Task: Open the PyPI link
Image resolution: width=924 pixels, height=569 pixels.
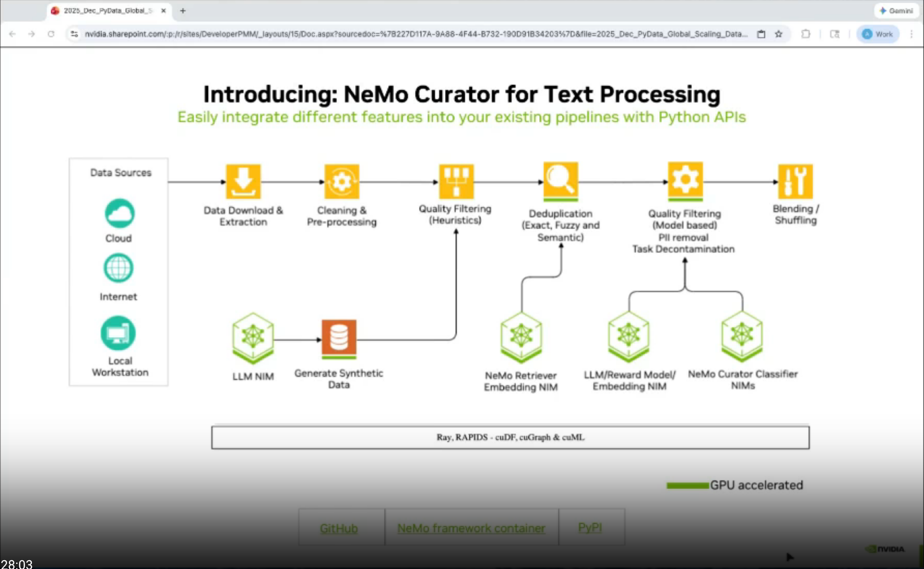Action: 590,527
